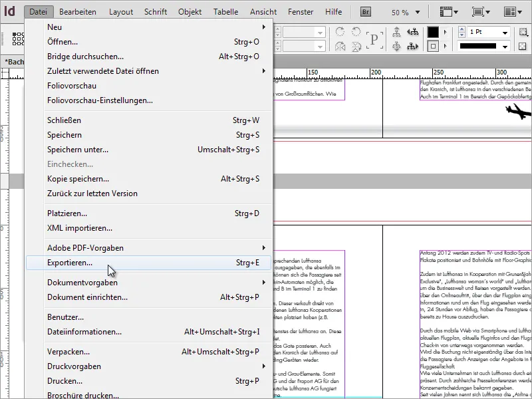532x399 pixels.
Task: Open Adobe Bridge via the Br icon
Action: [366, 12]
